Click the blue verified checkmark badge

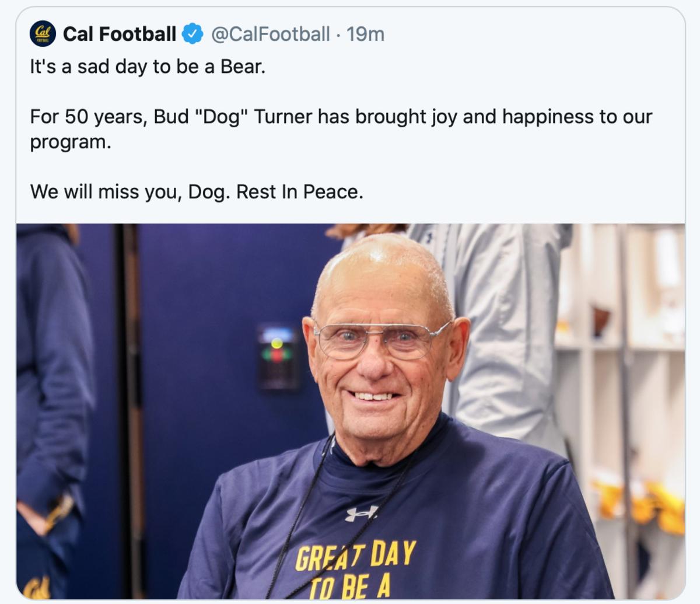click(192, 34)
